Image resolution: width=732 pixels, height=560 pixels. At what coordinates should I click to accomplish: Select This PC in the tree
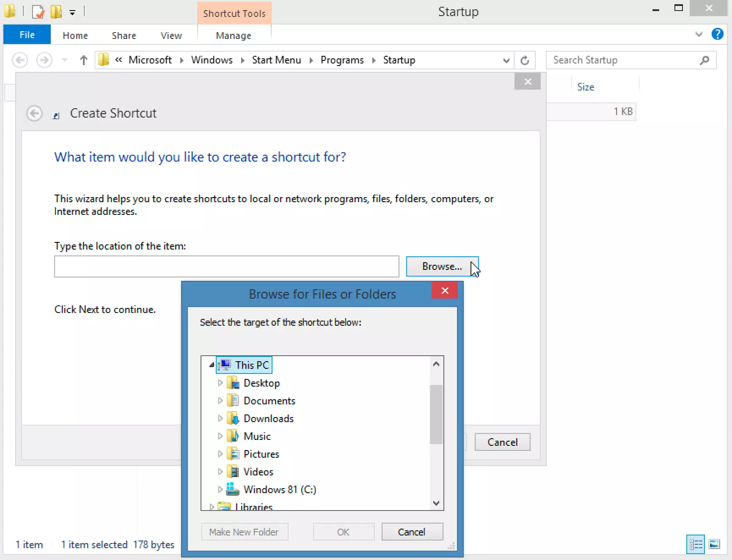coord(244,365)
